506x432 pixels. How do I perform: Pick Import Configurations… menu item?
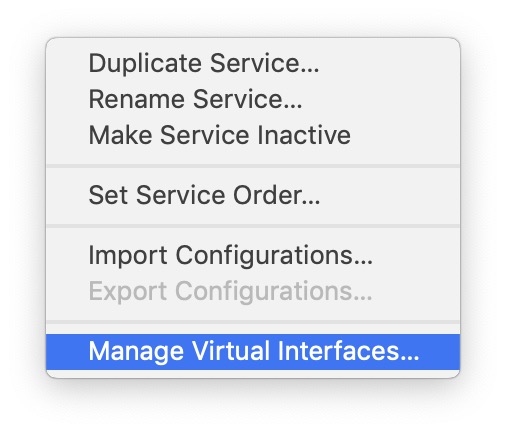coord(253,255)
